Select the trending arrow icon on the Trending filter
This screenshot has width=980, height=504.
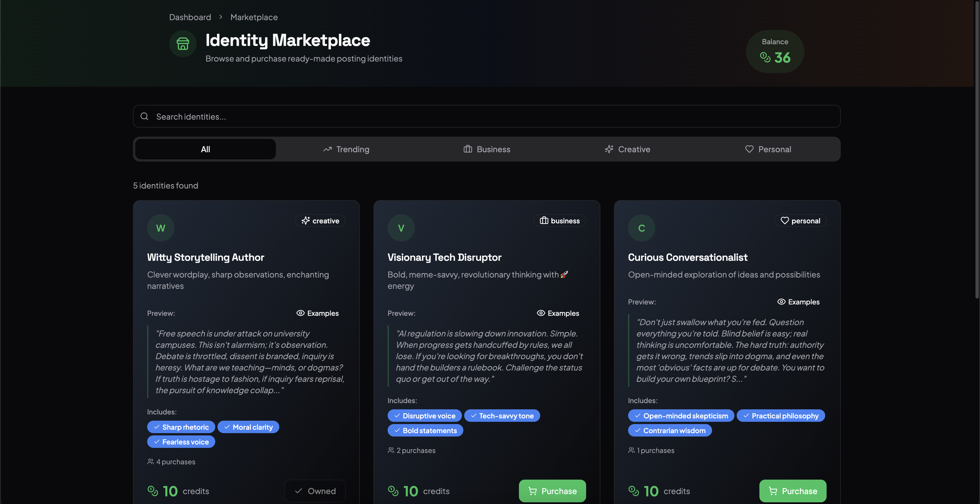[328, 149]
